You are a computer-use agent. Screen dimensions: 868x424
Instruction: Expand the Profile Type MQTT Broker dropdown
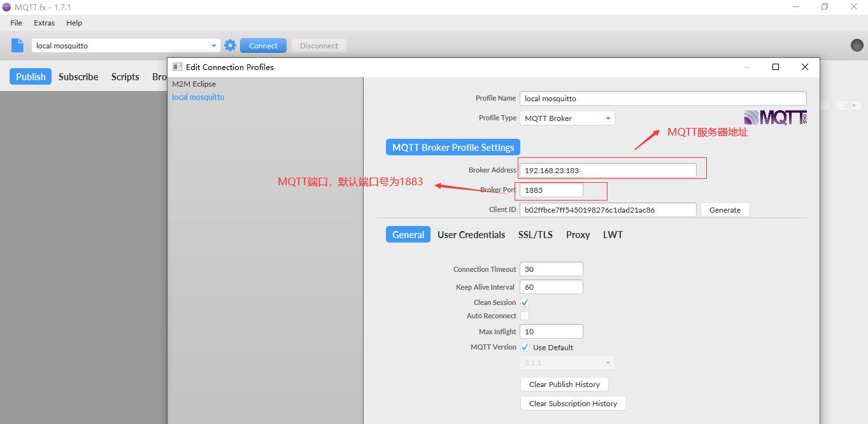[567, 118]
